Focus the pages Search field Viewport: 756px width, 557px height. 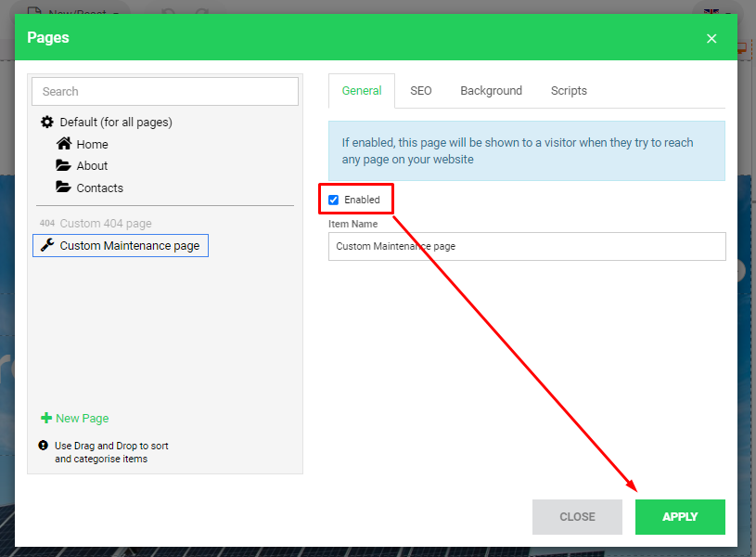point(165,91)
